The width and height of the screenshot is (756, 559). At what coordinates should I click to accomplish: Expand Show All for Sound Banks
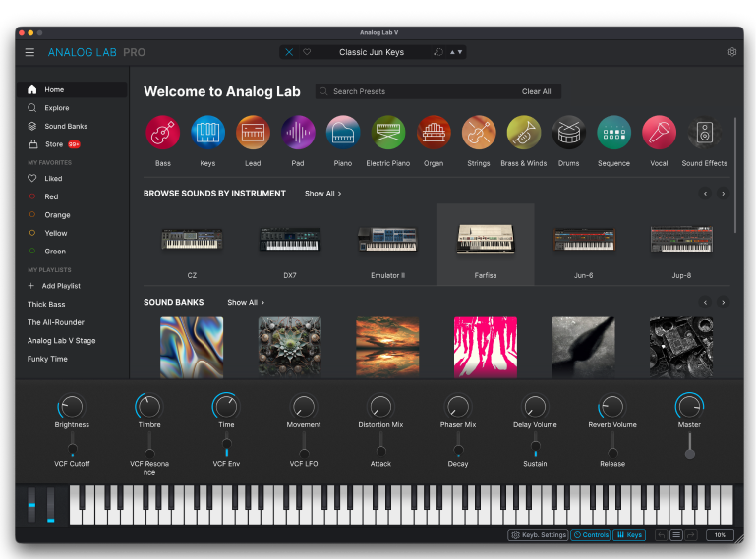pyautogui.click(x=245, y=303)
